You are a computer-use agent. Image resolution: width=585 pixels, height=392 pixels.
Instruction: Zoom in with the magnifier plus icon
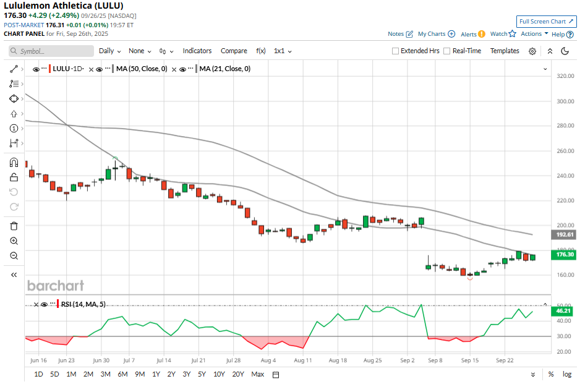(14, 241)
